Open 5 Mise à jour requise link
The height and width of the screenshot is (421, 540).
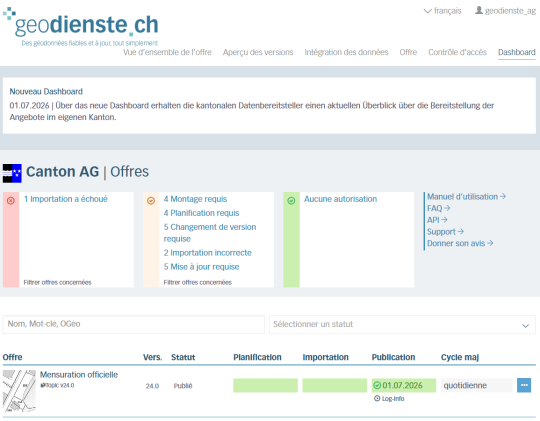[x=201, y=267]
